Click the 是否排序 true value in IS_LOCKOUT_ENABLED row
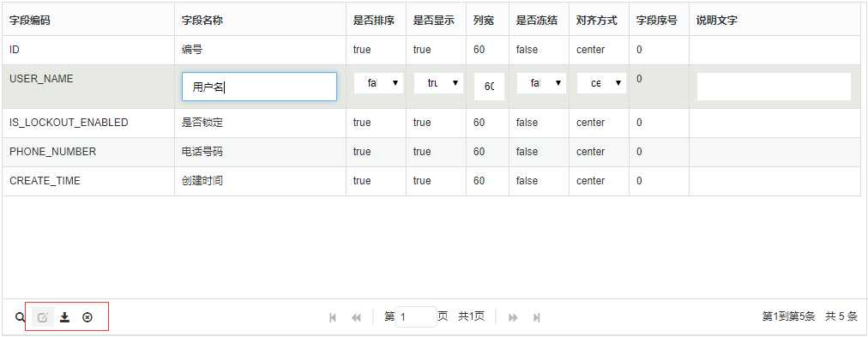The width and height of the screenshot is (868, 337). click(x=362, y=123)
